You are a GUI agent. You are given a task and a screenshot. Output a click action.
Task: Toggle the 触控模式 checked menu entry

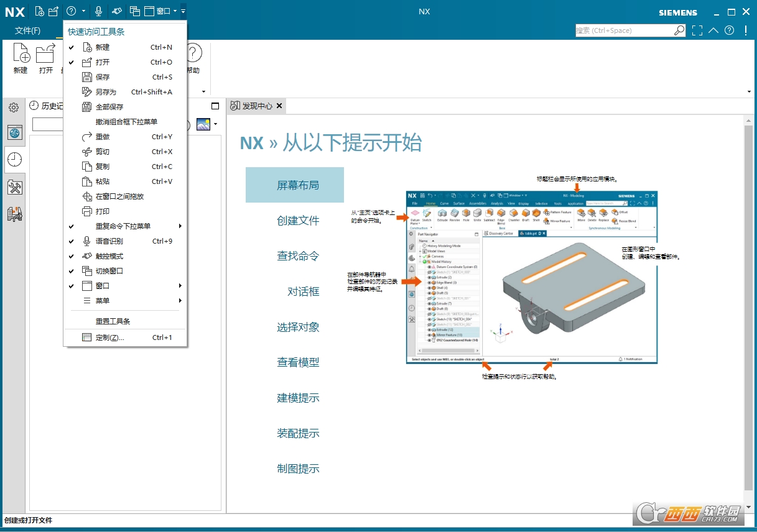(x=125, y=256)
